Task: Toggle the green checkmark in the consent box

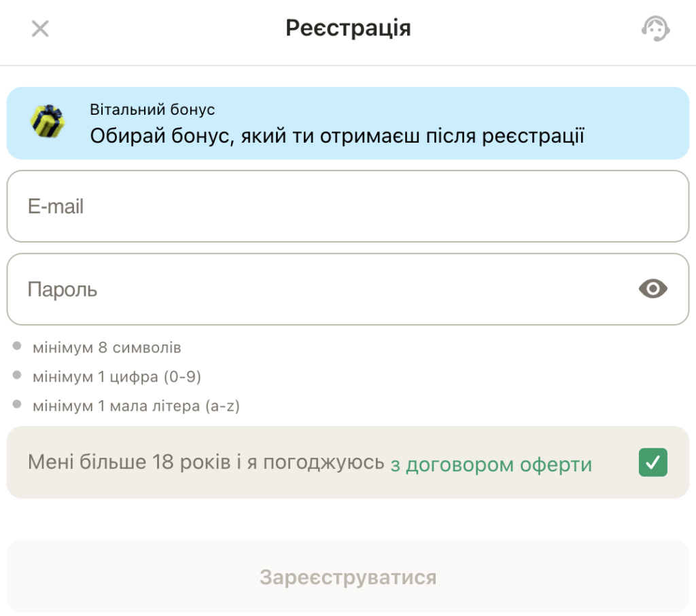Action: pyautogui.click(x=652, y=462)
